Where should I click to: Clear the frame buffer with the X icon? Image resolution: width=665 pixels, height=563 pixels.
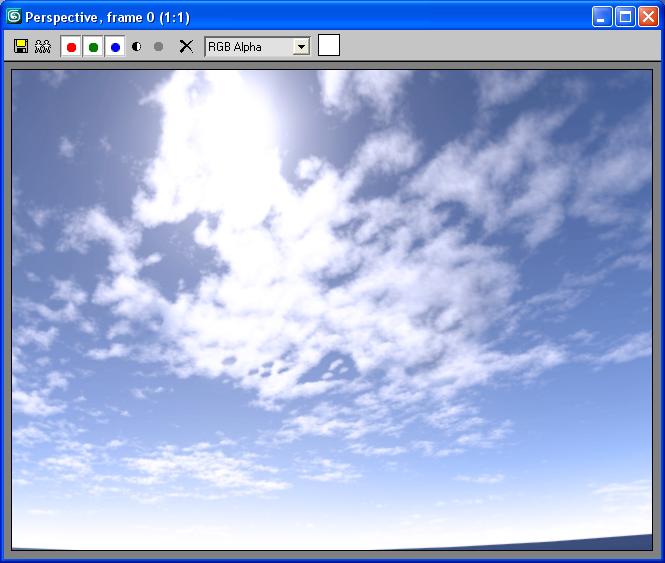[x=185, y=46]
